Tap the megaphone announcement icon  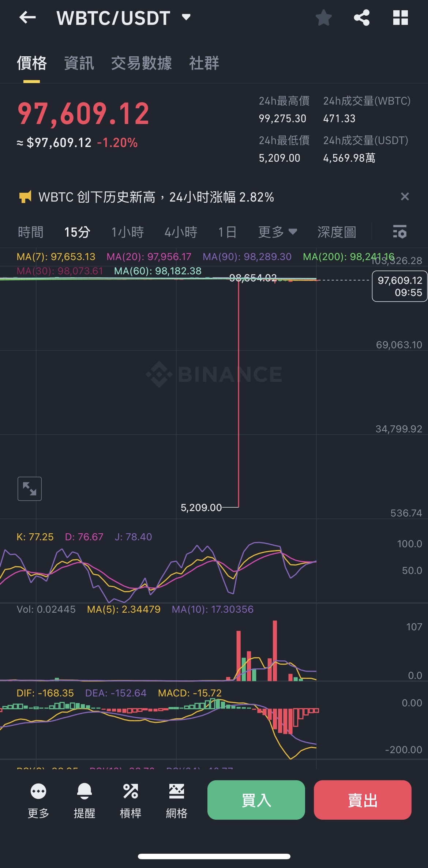tap(25, 197)
